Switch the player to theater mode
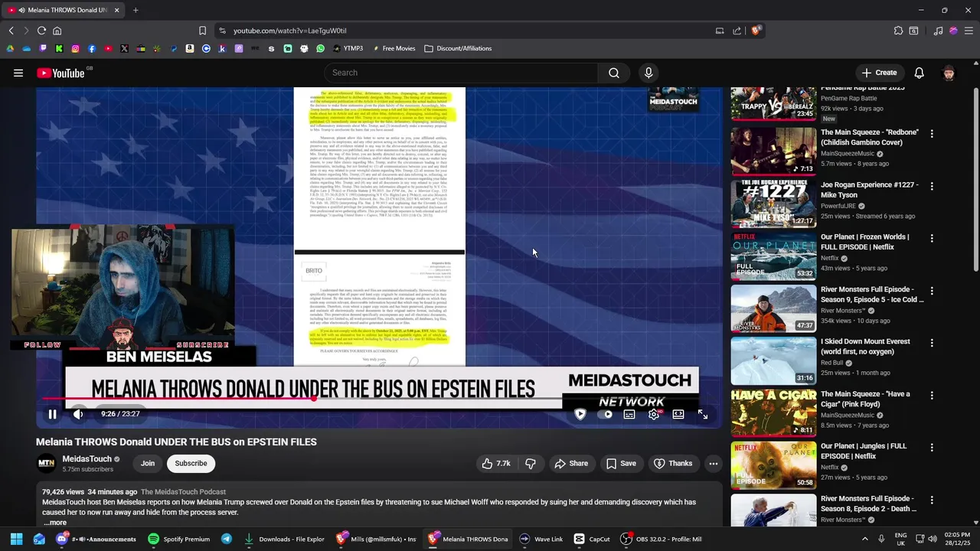 pyautogui.click(x=678, y=414)
